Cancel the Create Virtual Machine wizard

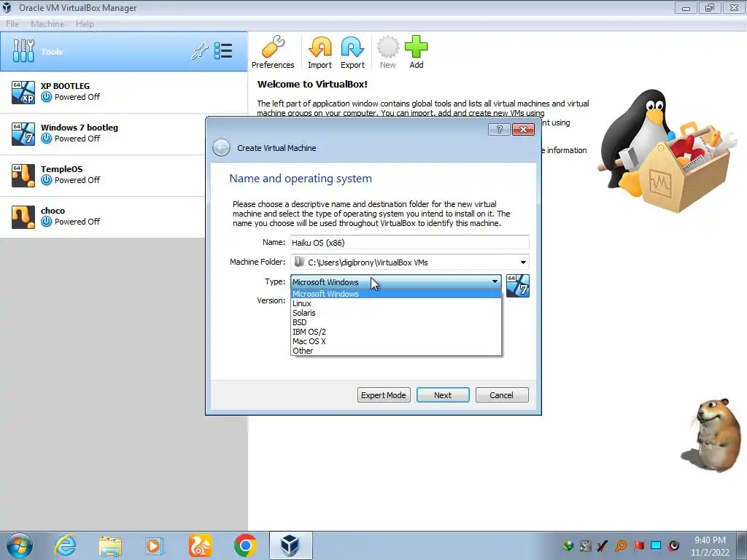tap(502, 394)
